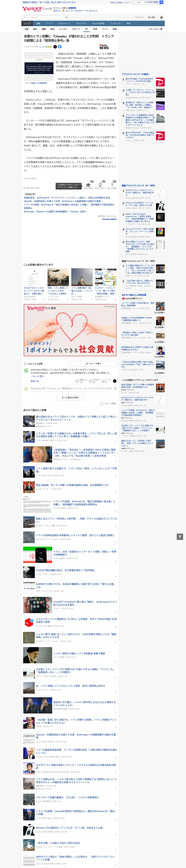Open 購入履歴
The height and width of the screenshot is (868, 186).
click(x=152, y=18)
